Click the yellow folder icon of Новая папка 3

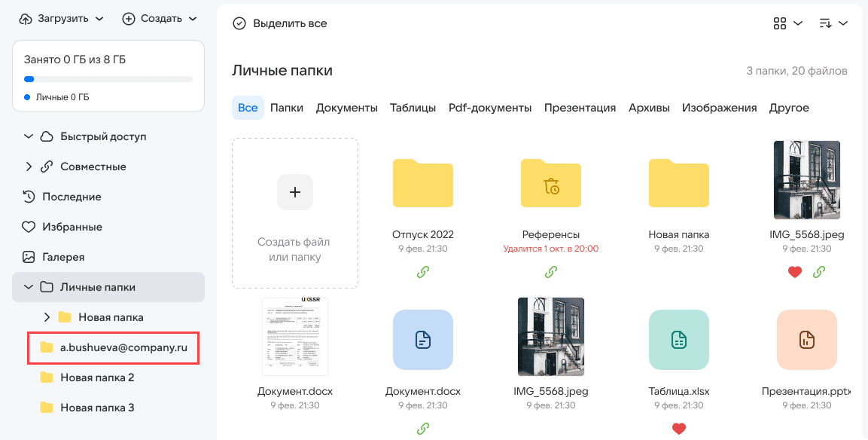click(x=47, y=408)
